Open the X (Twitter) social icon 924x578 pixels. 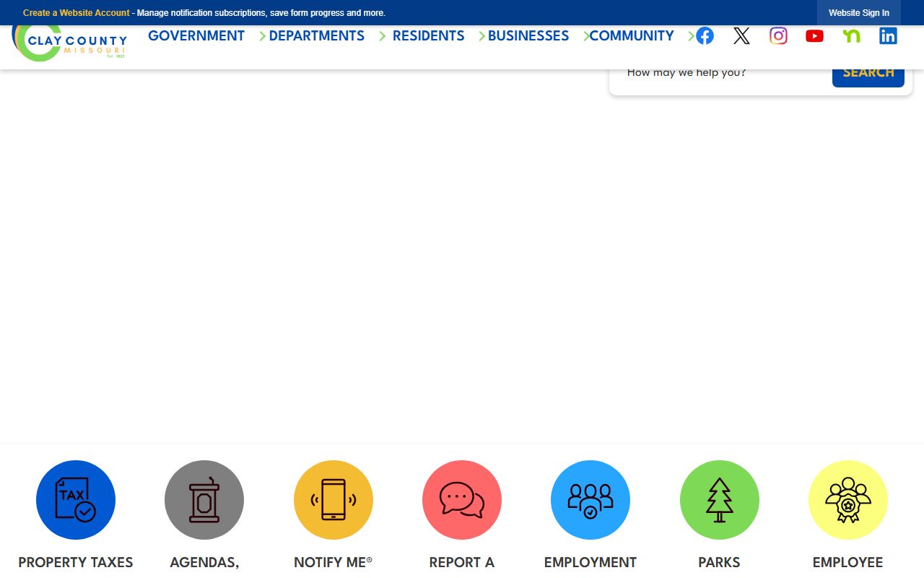tap(741, 35)
